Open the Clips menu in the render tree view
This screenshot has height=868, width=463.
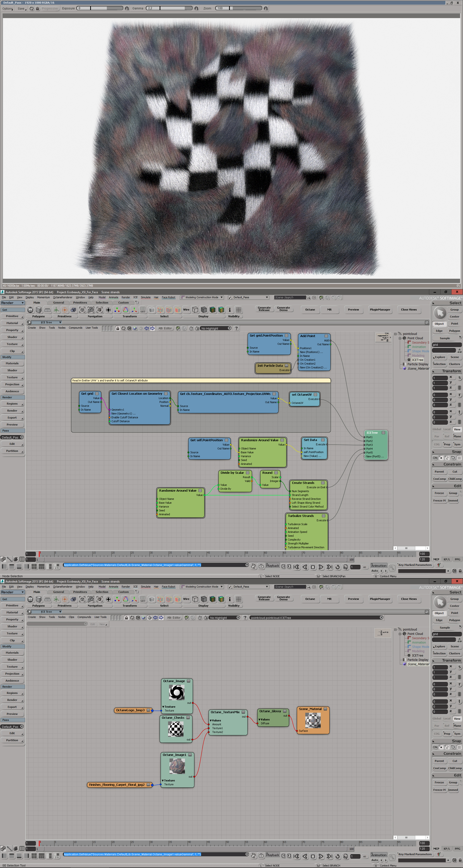pyautogui.click(x=71, y=617)
